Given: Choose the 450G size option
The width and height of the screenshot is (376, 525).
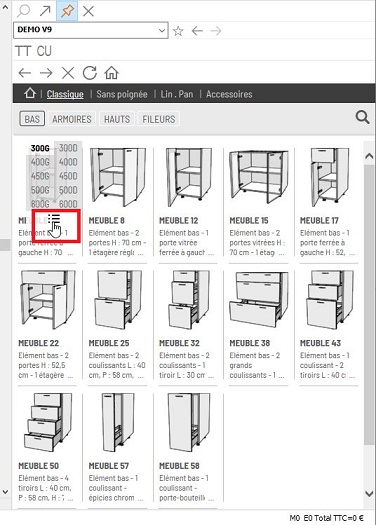Looking at the screenshot, I should pos(40,176).
